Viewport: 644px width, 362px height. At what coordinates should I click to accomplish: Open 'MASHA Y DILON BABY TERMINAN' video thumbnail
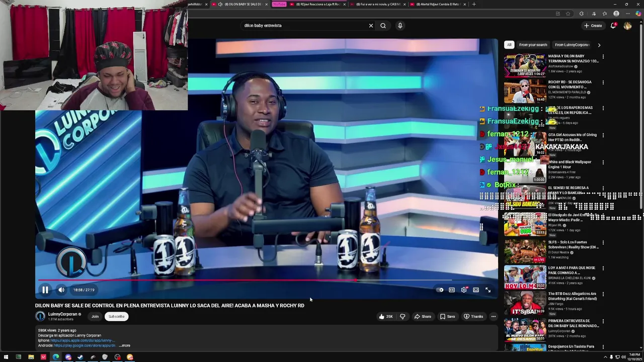[x=525, y=64]
